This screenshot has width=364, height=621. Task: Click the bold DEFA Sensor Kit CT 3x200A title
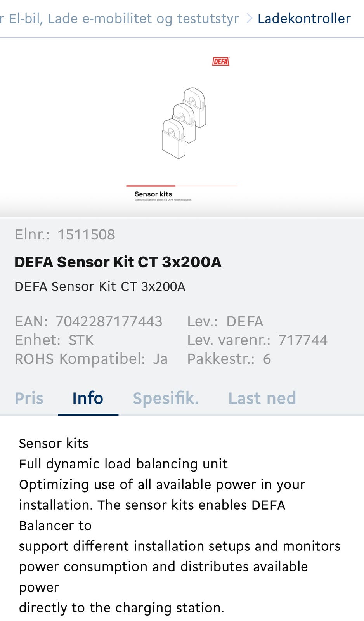(118, 262)
